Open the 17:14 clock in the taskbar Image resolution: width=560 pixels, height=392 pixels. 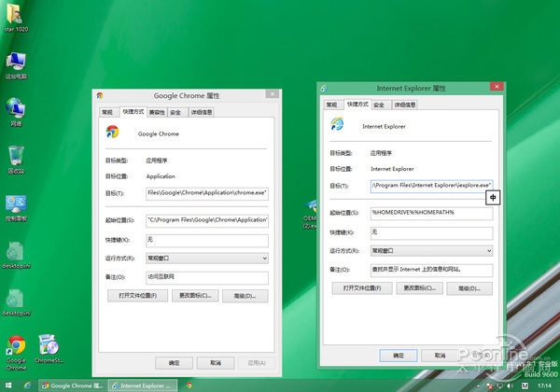click(544, 385)
